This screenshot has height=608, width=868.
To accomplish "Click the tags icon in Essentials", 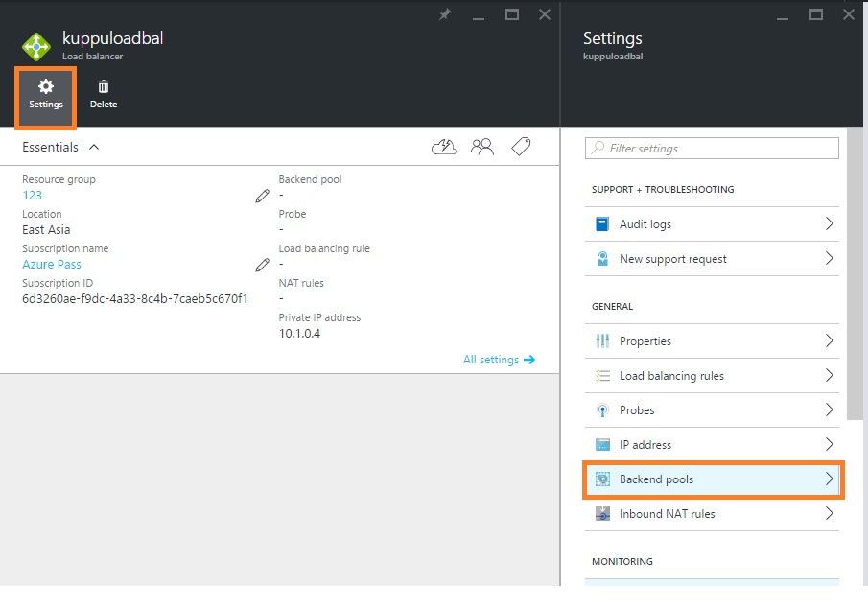I will [521, 147].
